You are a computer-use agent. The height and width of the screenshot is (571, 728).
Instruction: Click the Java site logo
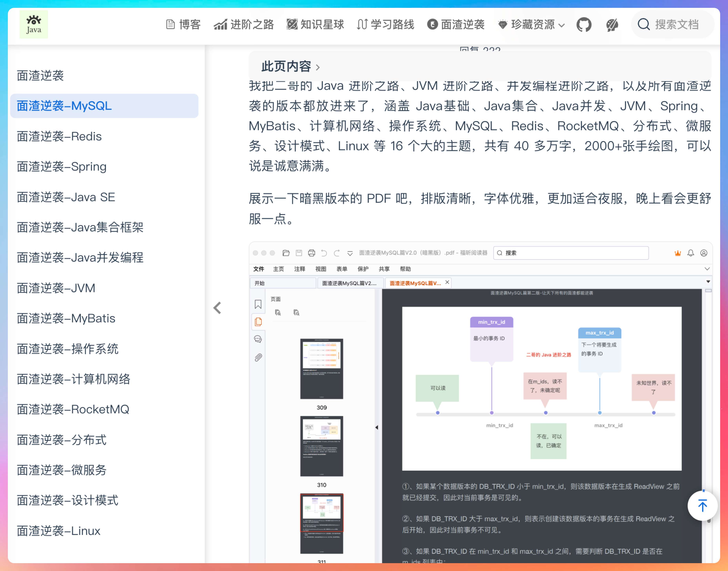pyautogui.click(x=34, y=24)
